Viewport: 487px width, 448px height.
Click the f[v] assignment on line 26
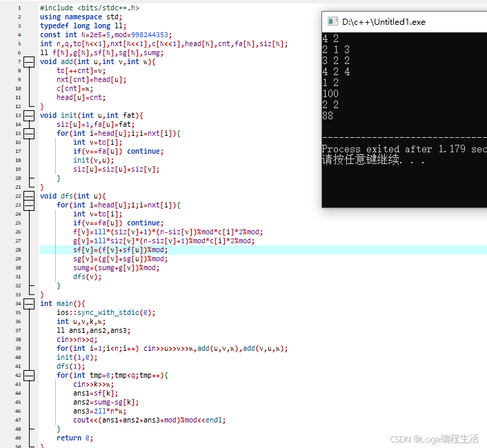click(168, 232)
